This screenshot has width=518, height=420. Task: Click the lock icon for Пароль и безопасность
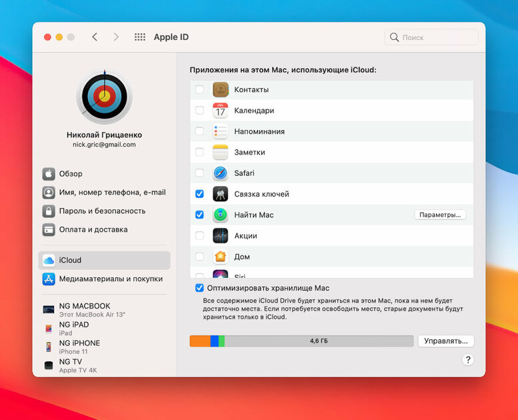point(49,211)
